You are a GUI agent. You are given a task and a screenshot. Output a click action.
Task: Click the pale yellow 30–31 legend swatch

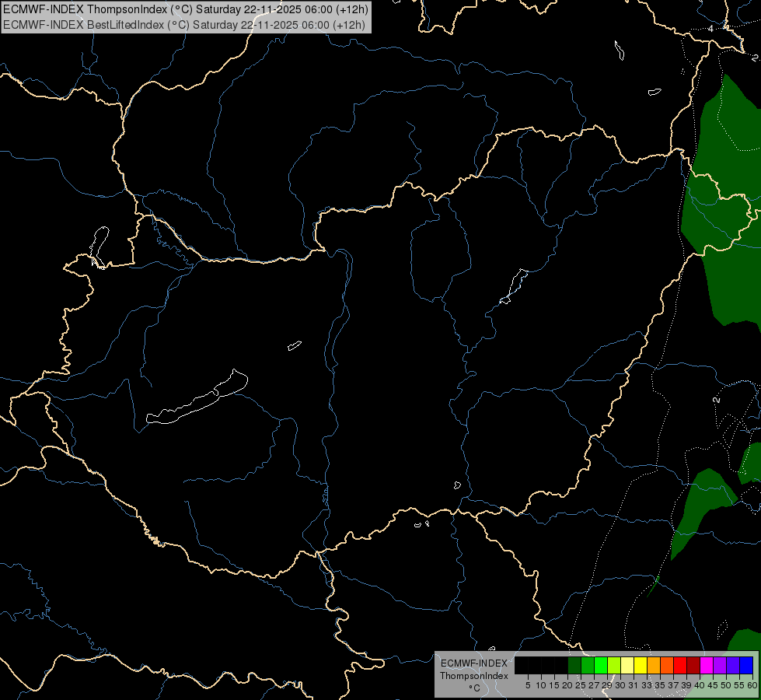pos(627,665)
